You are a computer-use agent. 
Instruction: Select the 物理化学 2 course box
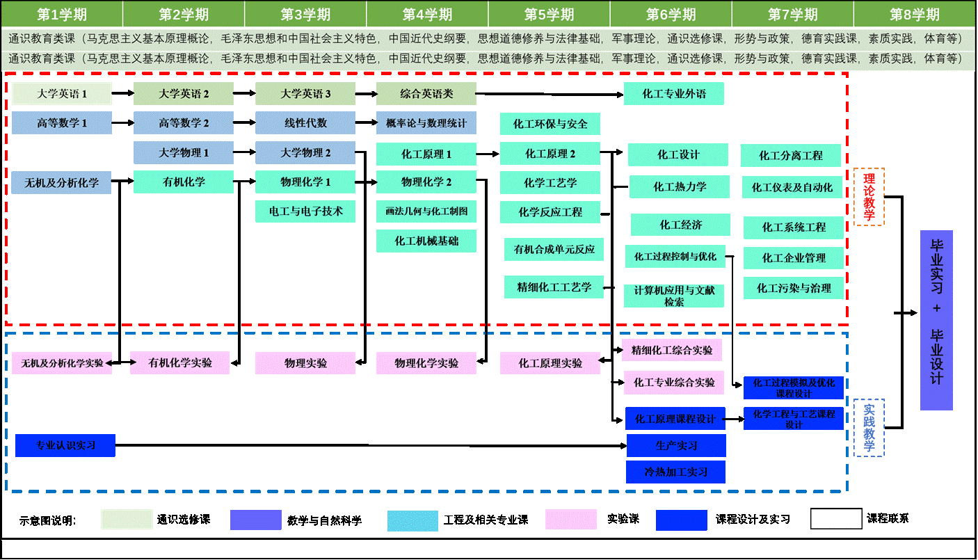coord(426,182)
